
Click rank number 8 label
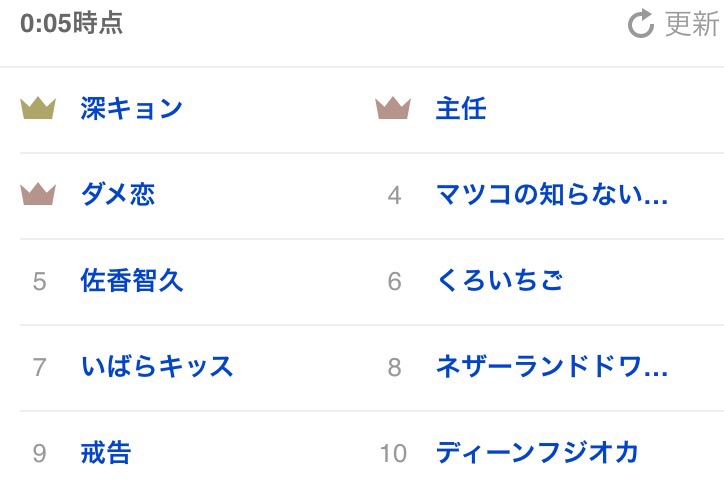click(x=394, y=367)
